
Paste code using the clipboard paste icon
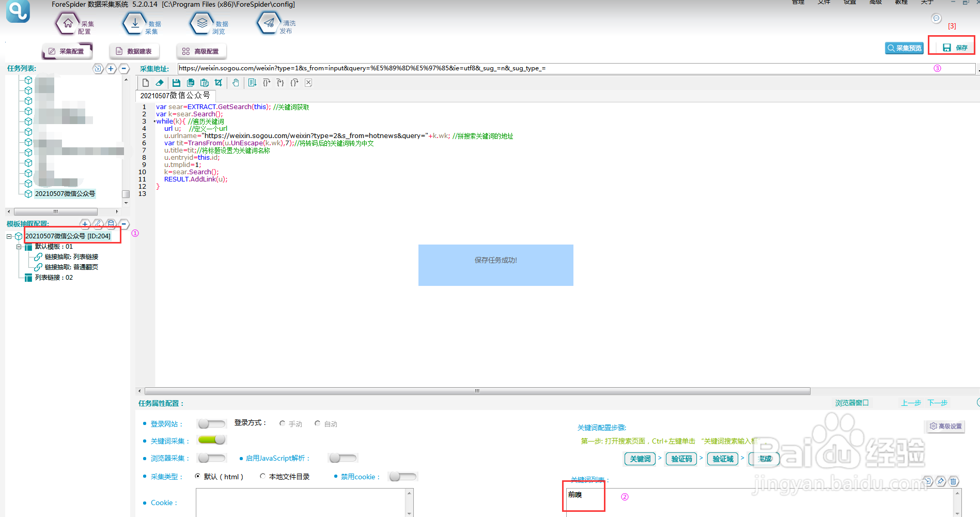click(x=204, y=82)
